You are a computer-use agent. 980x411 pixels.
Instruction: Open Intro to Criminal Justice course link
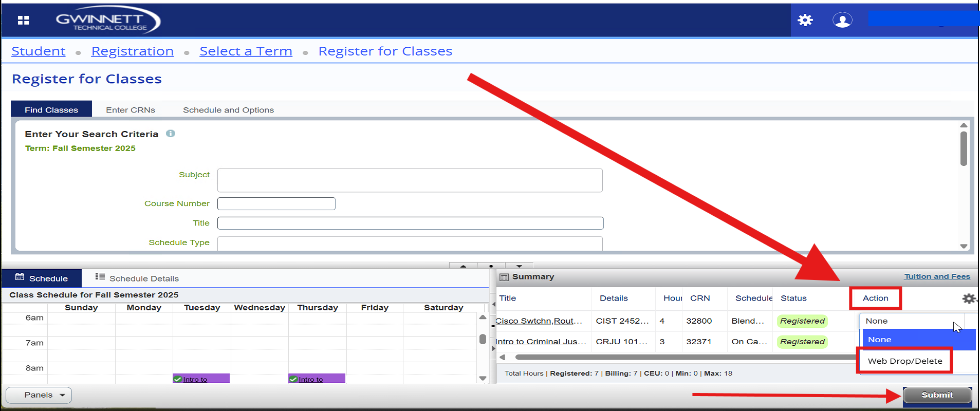coord(541,342)
